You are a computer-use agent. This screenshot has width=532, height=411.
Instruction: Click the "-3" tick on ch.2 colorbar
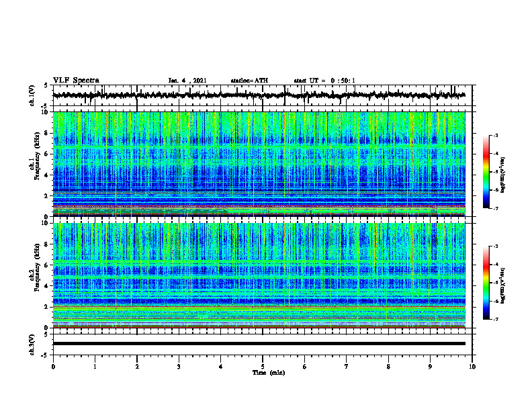[x=496, y=246]
